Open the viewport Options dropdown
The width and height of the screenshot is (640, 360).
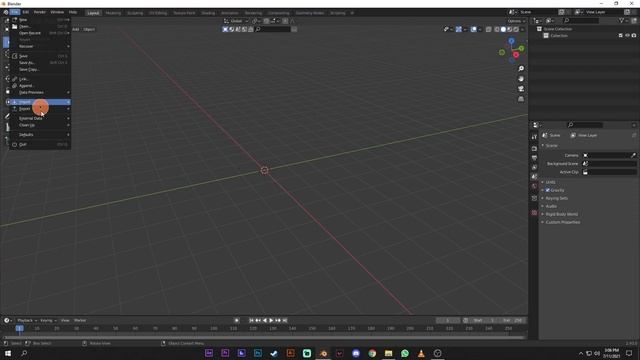pos(516,21)
